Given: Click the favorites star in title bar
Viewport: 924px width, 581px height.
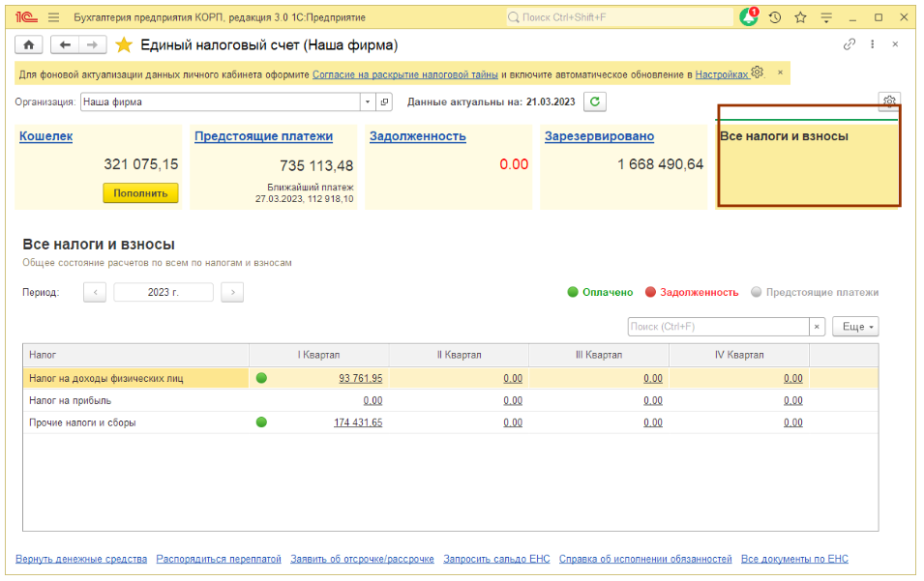Looking at the screenshot, I should pyautogui.click(x=800, y=17).
